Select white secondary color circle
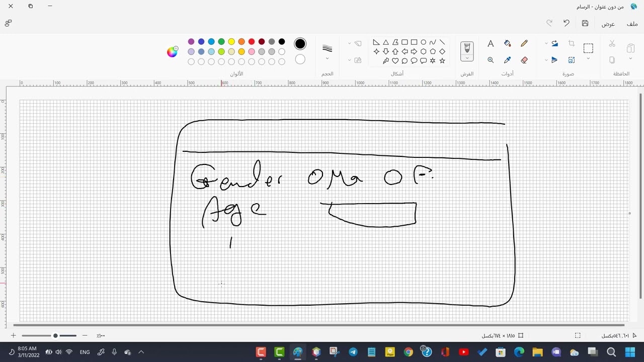 (x=300, y=59)
